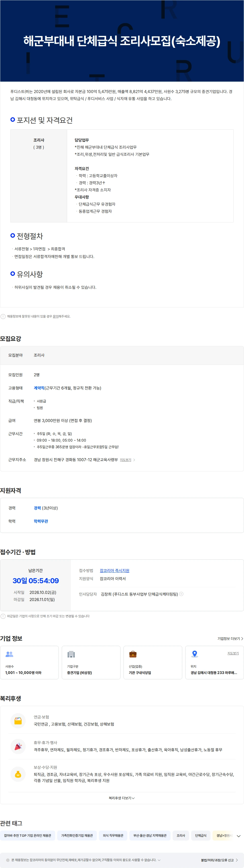Click the 위치 map pin icon
Viewport: 244px width, 868px height.
pos(194,654)
